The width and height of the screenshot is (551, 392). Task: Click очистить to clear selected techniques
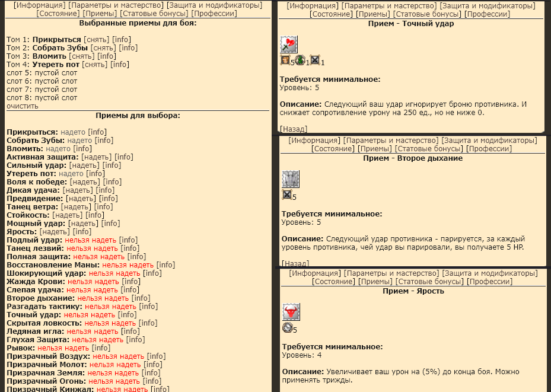click(x=23, y=106)
